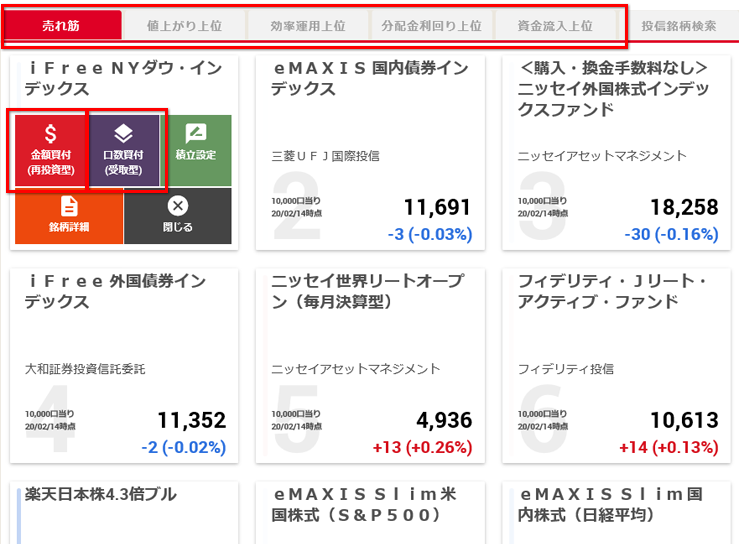This screenshot has height=546, width=739.
Task: Select the 売れ筋 tab
Action: click(61, 25)
